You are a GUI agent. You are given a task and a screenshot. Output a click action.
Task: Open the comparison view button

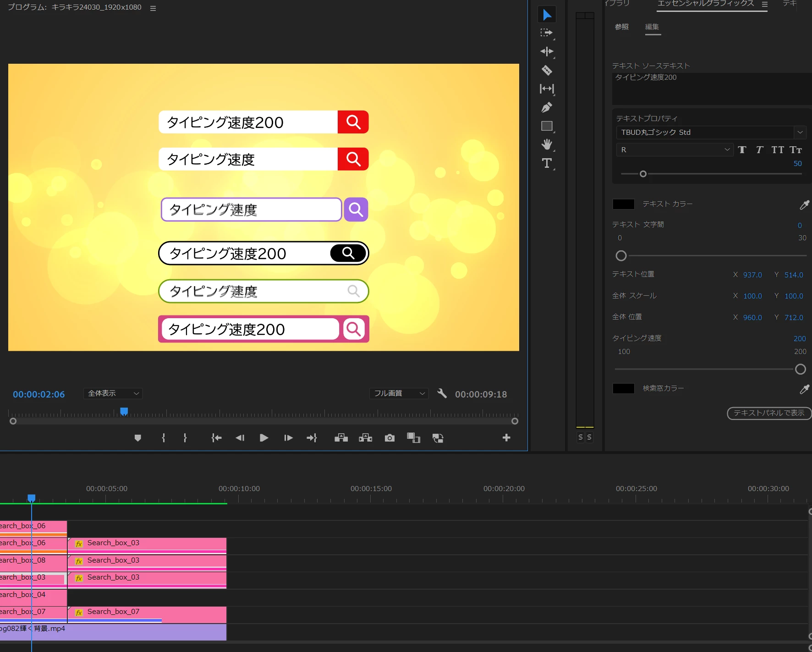[413, 438]
